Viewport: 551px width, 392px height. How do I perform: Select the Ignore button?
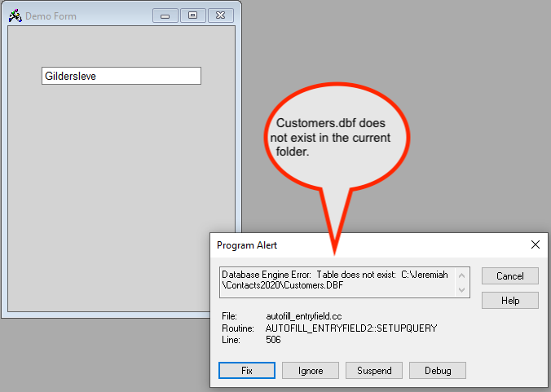click(x=310, y=371)
